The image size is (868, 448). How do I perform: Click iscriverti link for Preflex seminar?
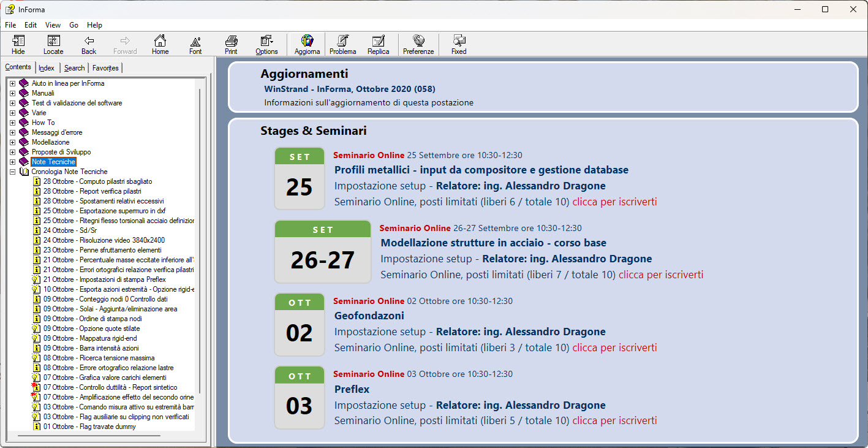(x=614, y=420)
